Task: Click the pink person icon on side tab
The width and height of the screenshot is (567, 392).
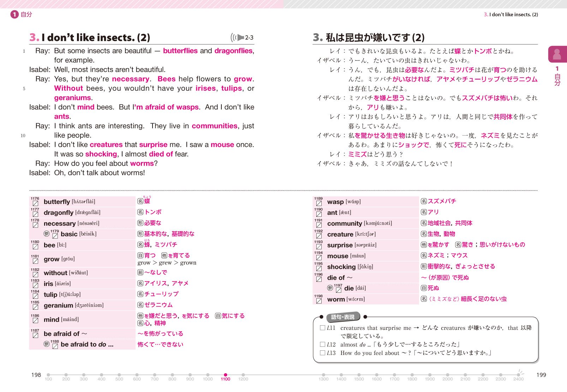Action: (x=557, y=54)
